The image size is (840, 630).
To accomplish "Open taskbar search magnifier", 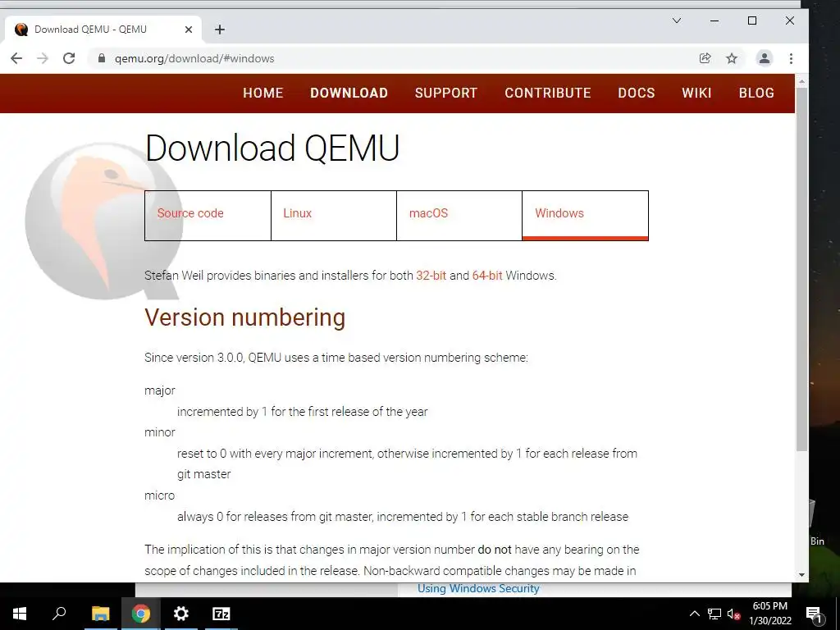I will pos(59,614).
